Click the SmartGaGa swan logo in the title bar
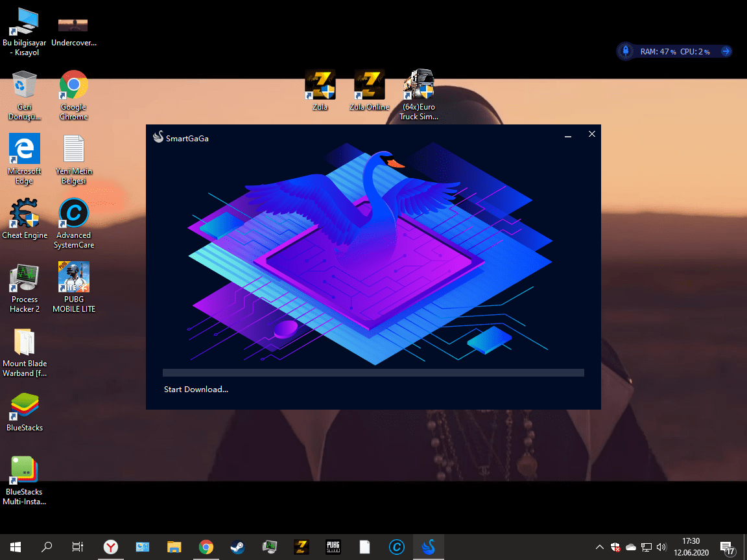This screenshot has width=747, height=560. (x=158, y=137)
